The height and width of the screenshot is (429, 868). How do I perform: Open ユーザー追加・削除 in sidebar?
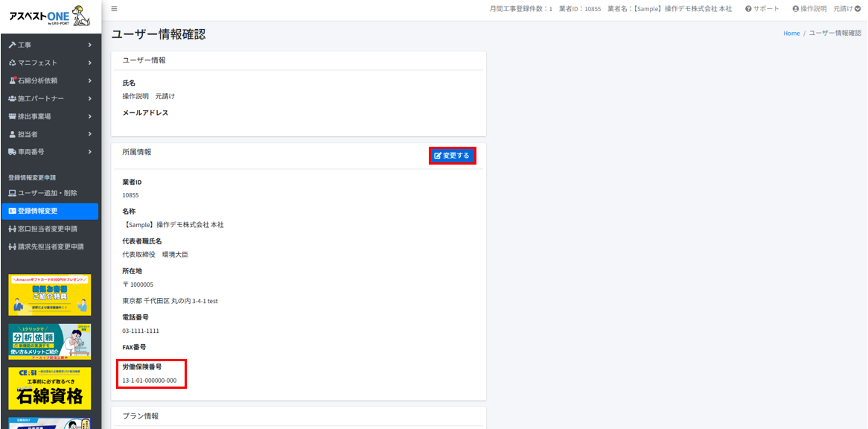47,193
